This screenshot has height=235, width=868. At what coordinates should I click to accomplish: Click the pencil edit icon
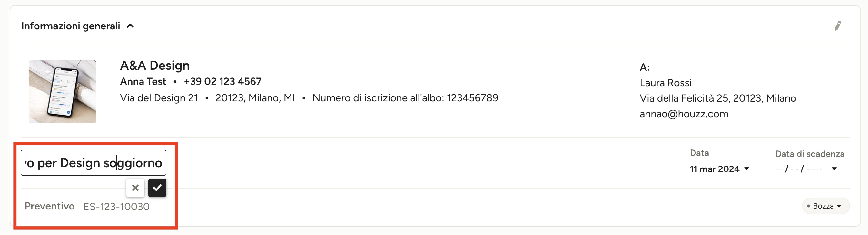point(838,26)
